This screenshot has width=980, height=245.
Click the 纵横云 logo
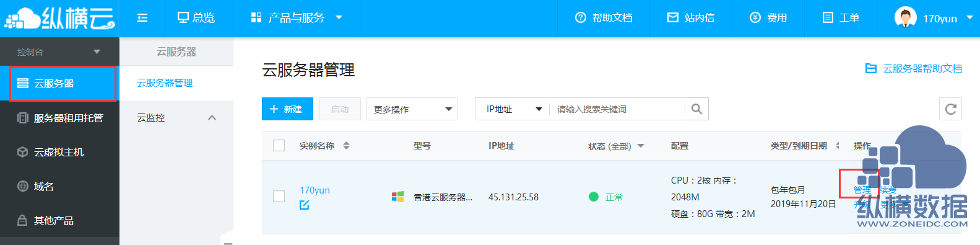[x=59, y=18]
